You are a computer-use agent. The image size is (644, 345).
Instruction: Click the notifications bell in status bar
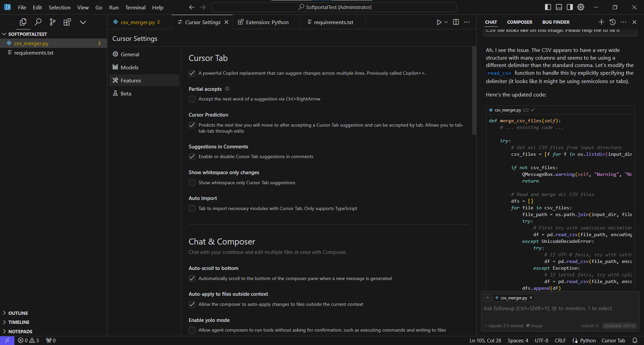(x=635, y=340)
